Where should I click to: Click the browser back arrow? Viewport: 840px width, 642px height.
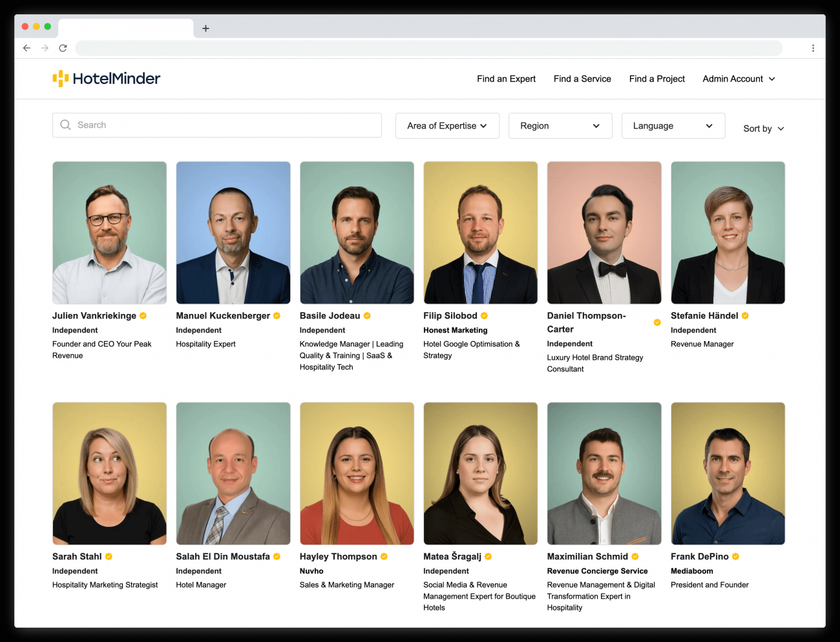26,48
